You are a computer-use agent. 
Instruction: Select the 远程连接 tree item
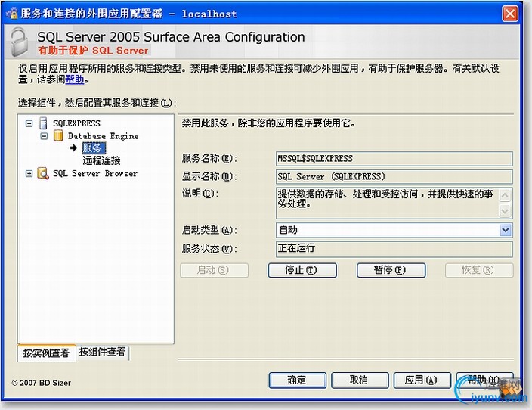coord(101,160)
